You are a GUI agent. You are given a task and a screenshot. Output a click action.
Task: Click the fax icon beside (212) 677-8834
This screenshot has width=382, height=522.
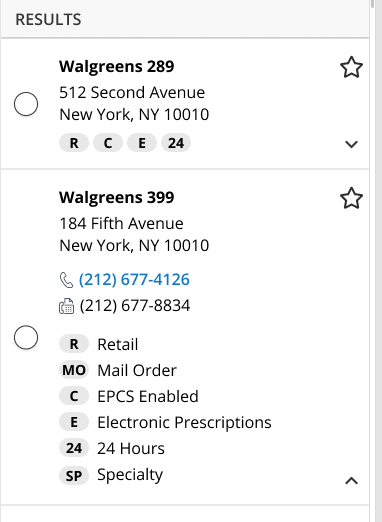coord(66,306)
